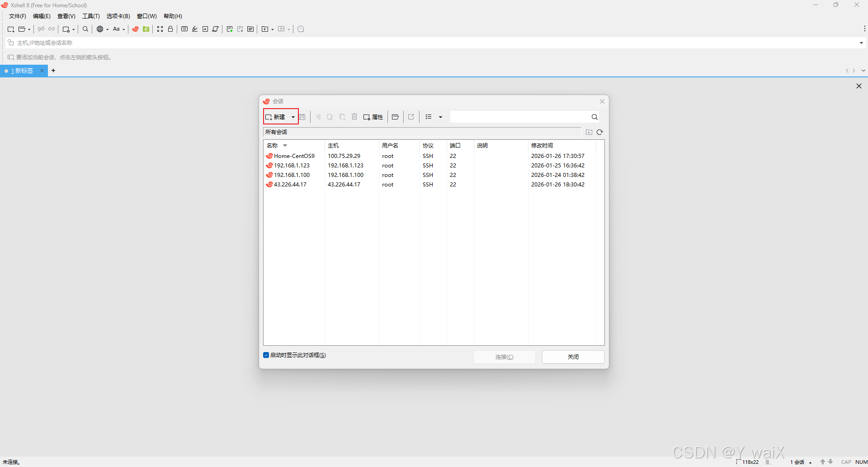Image resolution: width=868 pixels, height=467 pixels.
Task: Open the Tab (选项卡) menu
Action: pyautogui.click(x=118, y=16)
